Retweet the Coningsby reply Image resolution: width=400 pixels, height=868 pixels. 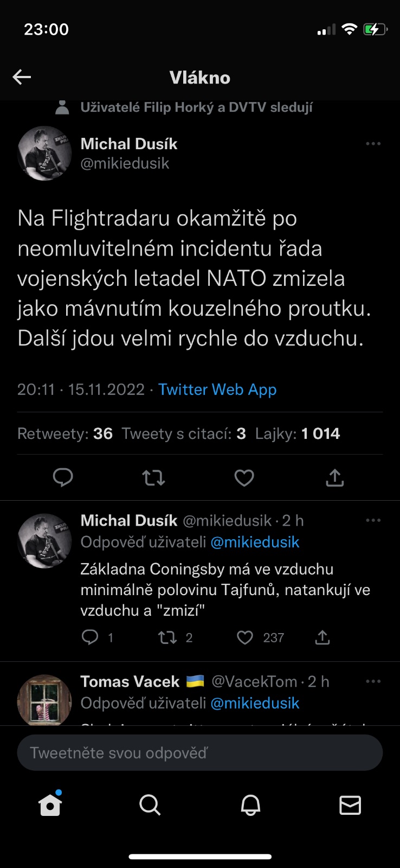[167, 637]
